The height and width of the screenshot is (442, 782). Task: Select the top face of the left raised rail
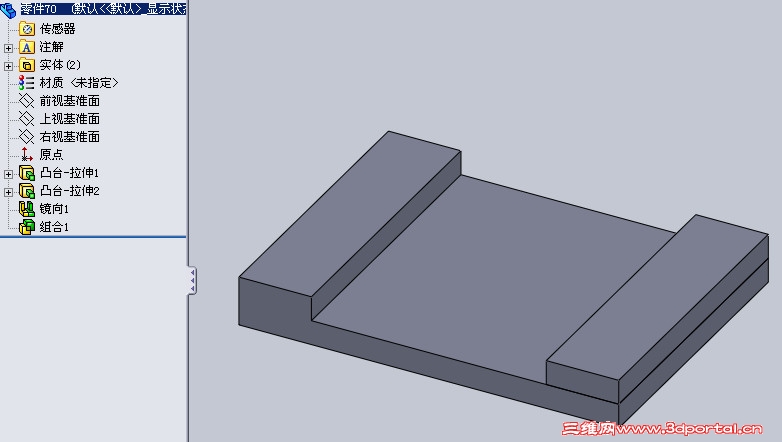[349, 215]
